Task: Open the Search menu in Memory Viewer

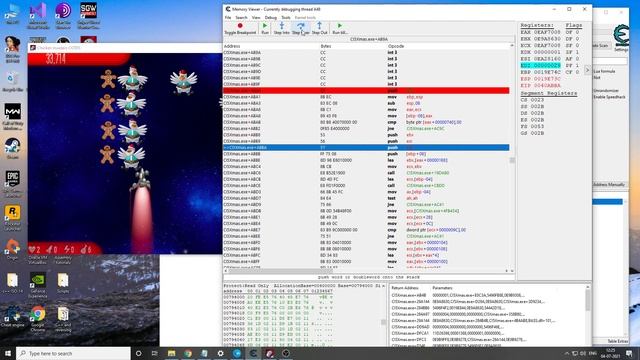Action: 241,18
